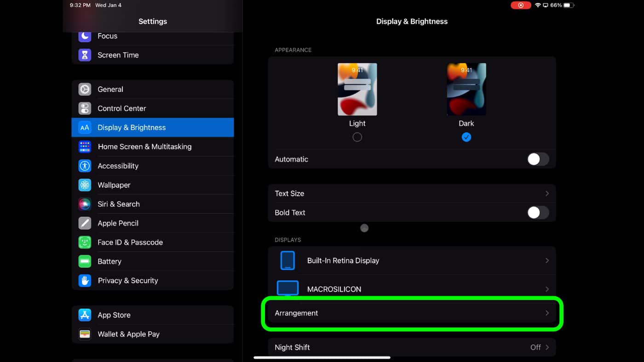The height and width of the screenshot is (362, 644).
Task: Open Home Screen & Multitasking settings
Action: coord(144,147)
